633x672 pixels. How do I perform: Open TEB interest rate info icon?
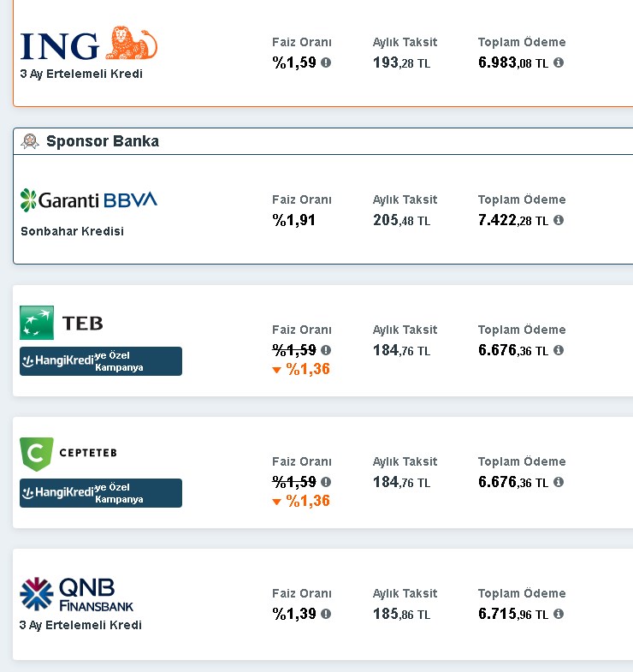[326, 350]
